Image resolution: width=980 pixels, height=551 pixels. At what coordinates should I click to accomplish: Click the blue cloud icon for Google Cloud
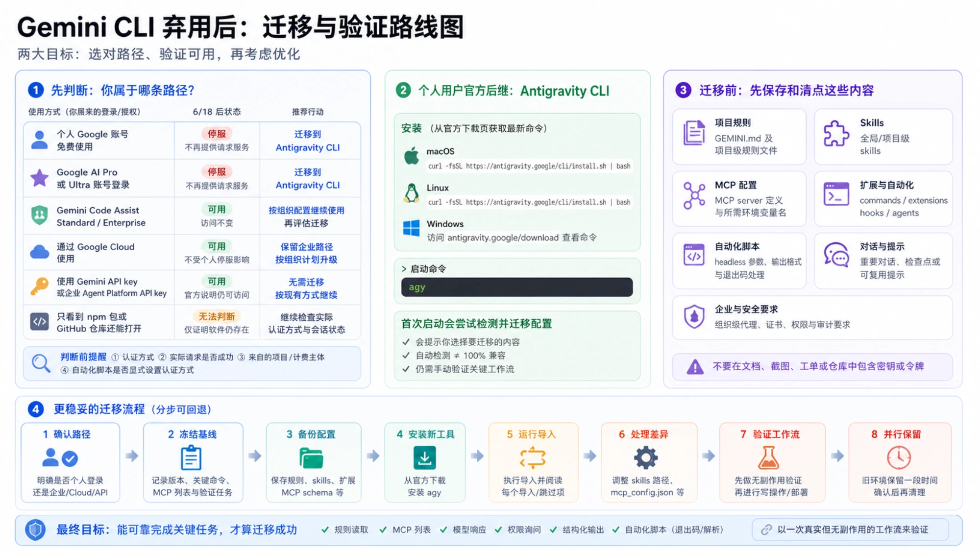point(40,252)
